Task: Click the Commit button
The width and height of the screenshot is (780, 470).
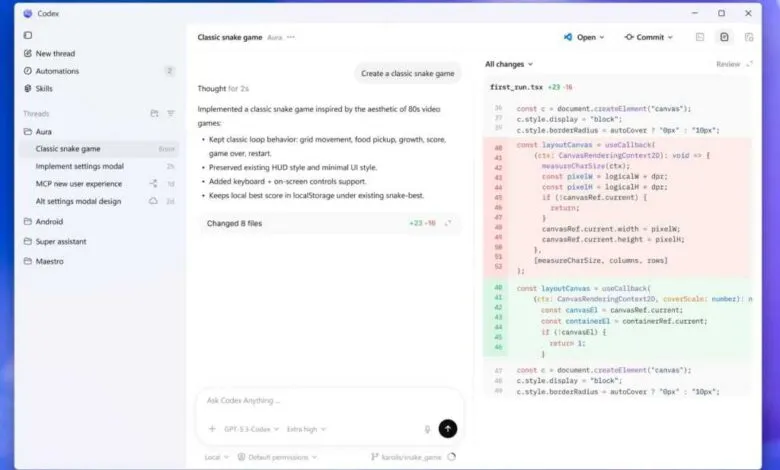Action: (x=645, y=37)
